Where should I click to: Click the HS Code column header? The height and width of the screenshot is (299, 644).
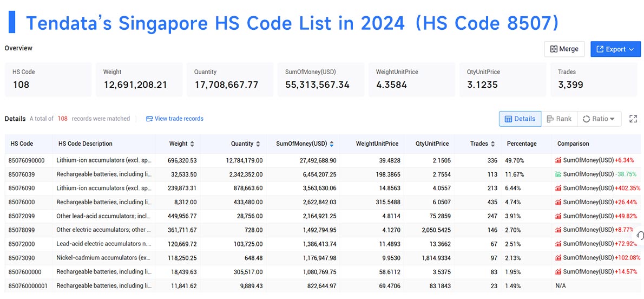tap(22, 144)
